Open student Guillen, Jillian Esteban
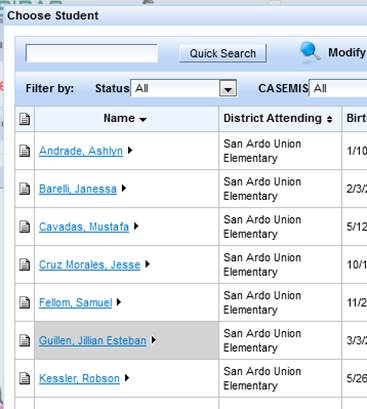Screen dimensions: 367x409 93,341
